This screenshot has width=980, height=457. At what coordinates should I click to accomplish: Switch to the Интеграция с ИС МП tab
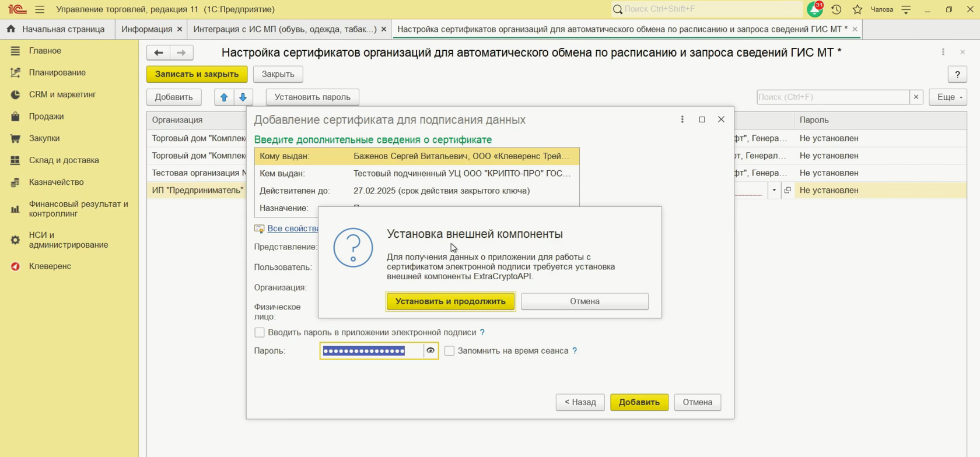pyautogui.click(x=285, y=29)
